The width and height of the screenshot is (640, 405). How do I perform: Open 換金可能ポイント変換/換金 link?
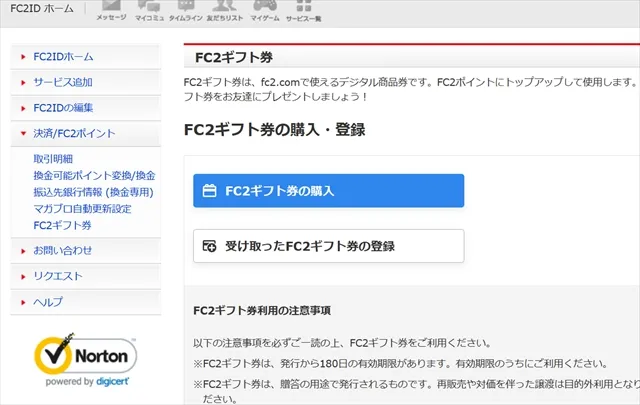click(94, 176)
